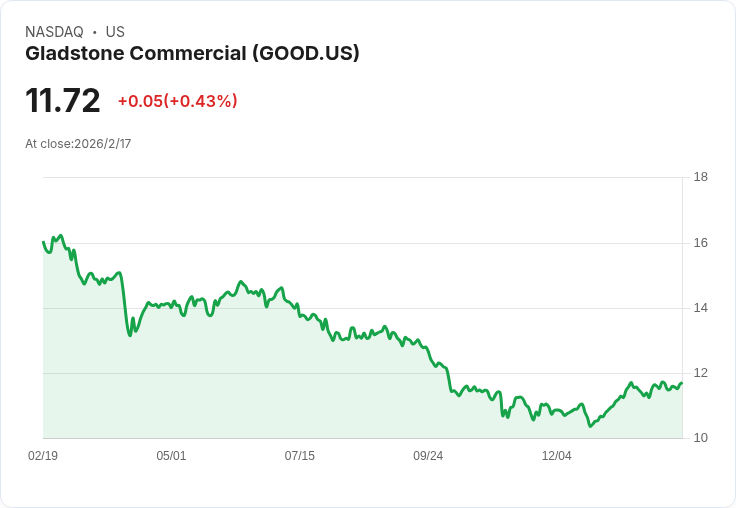Click the 12 price axis label
The image size is (736, 508).
(701, 373)
